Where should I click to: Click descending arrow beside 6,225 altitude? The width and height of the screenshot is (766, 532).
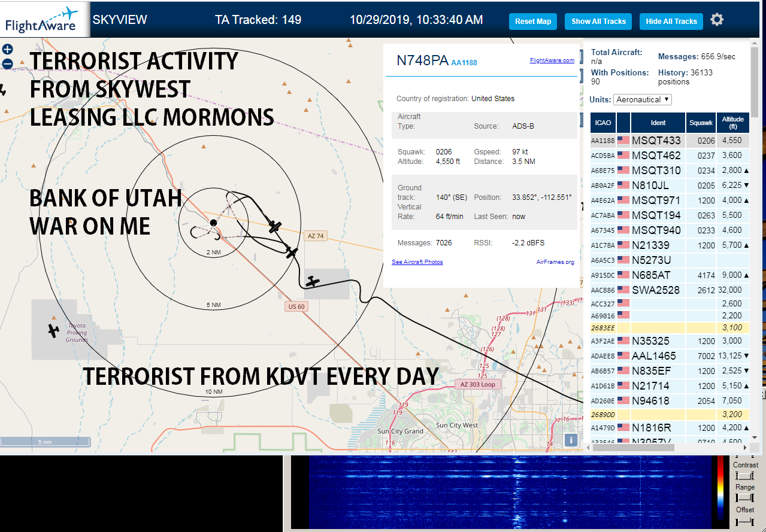tap(746, 186)
